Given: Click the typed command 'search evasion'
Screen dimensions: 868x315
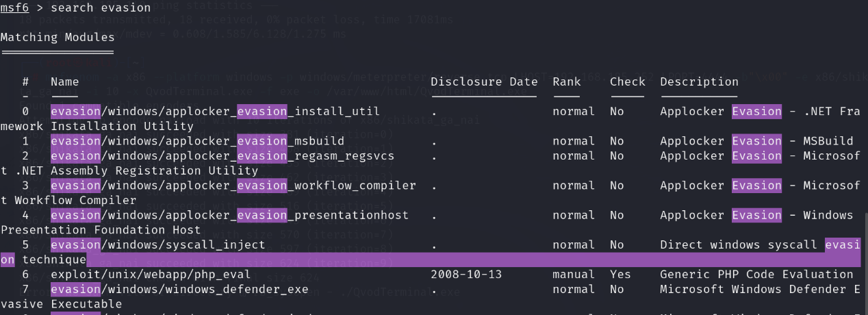Looking at the screenshot, I should point(101,8).
